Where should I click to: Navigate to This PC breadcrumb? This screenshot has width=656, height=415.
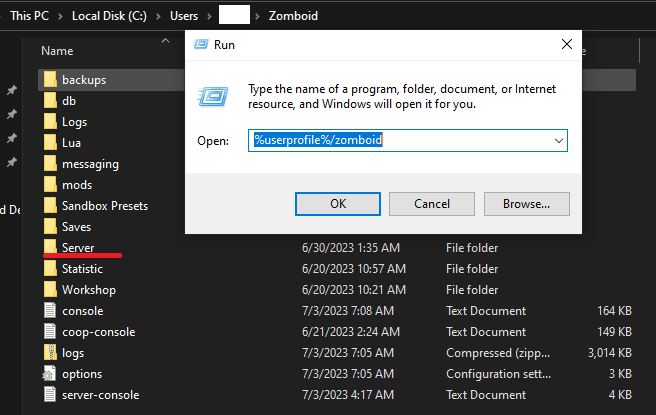click(x=31, y=16)
